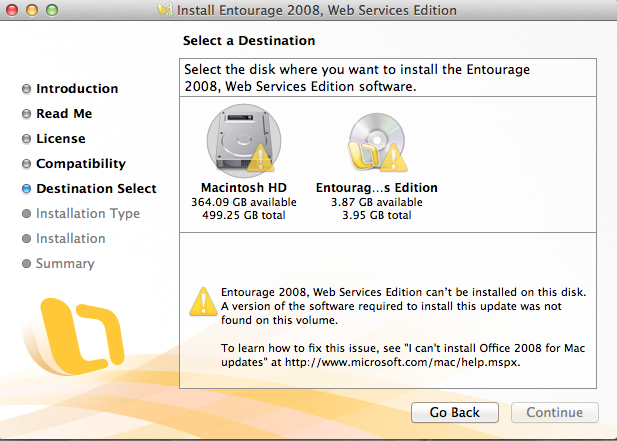Click the window title Install Entourage 2008
617x441 pixels.
tap(317, 10)
